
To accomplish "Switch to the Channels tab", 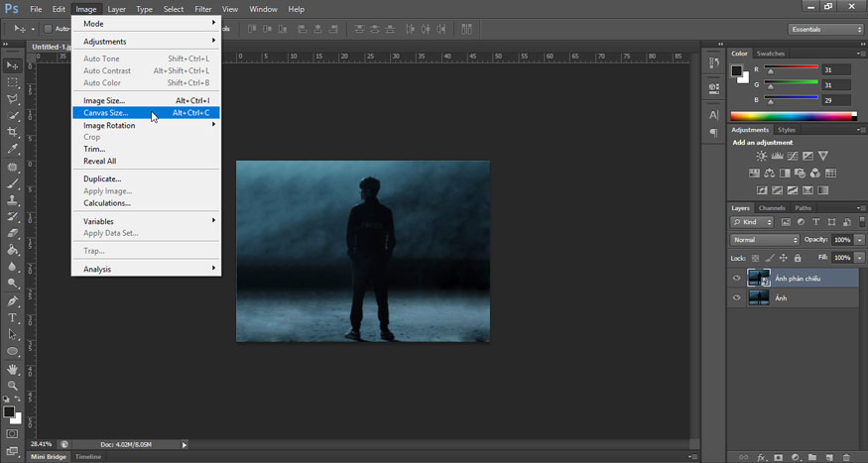I will [x=772, y=208].
